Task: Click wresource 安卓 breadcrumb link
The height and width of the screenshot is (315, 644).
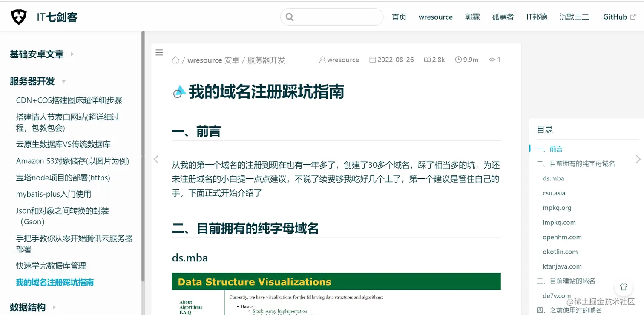Action: click(213, 60)
